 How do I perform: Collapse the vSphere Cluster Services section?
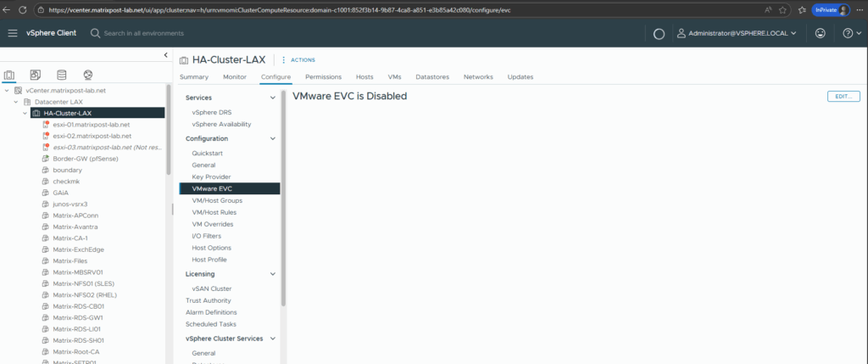click(x=272, y=338)
